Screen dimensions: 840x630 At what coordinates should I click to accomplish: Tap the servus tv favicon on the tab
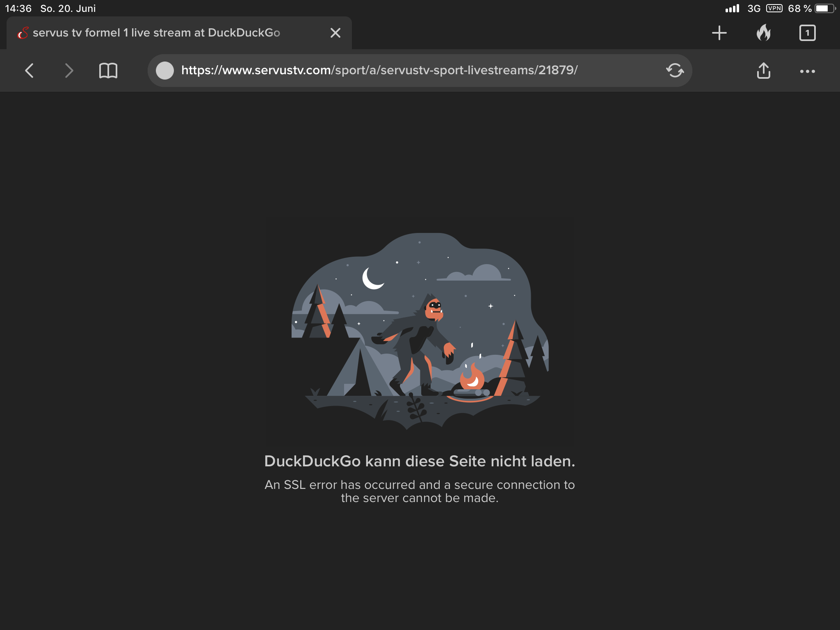coord(23,33)
